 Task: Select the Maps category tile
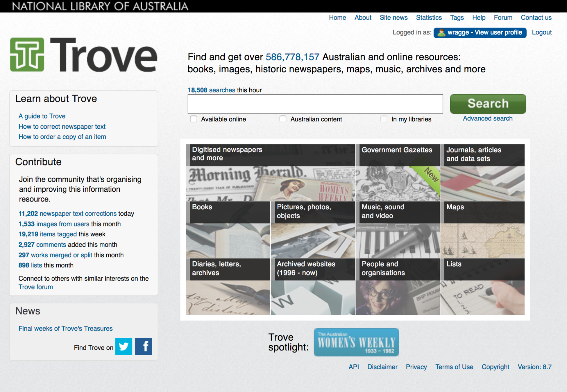[x=482, y=229]
